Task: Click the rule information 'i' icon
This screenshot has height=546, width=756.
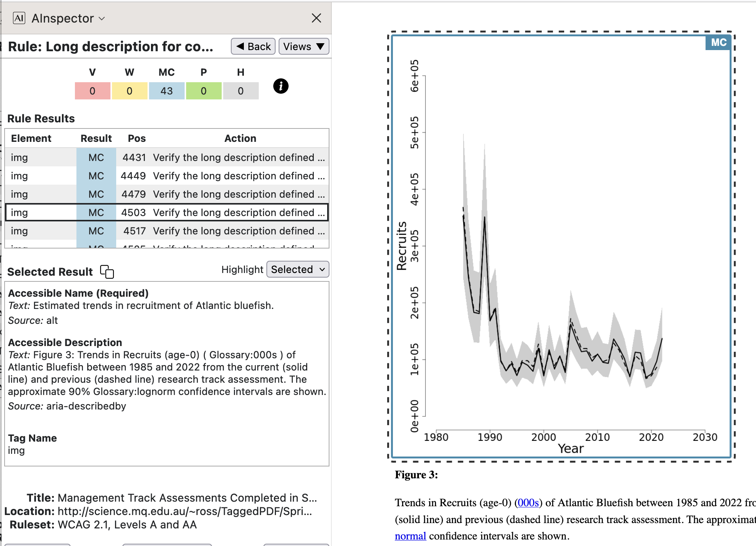Action: coord(281,86)
